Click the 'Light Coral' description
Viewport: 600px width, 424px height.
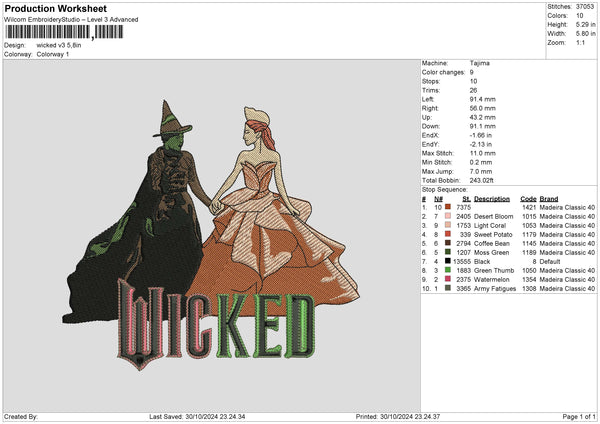(x=490, y=226)
